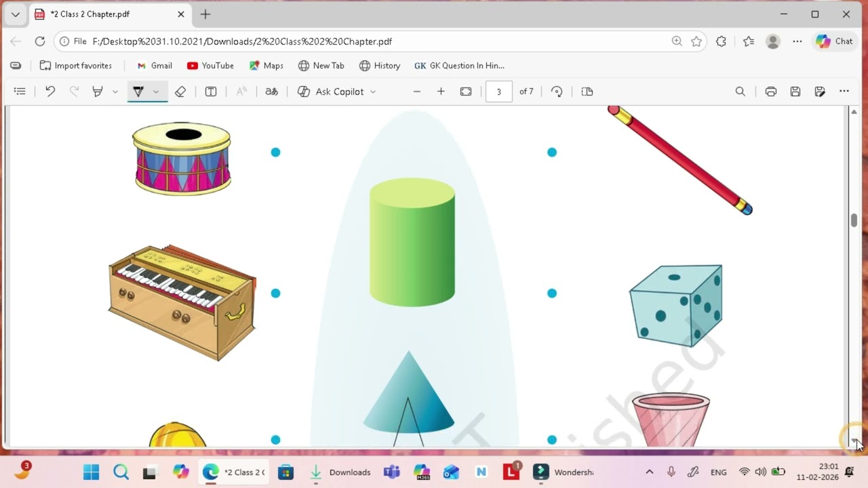The image size is (868, 488).
Task: Save the PDF with the disk icon
Action: pos(795,91)
